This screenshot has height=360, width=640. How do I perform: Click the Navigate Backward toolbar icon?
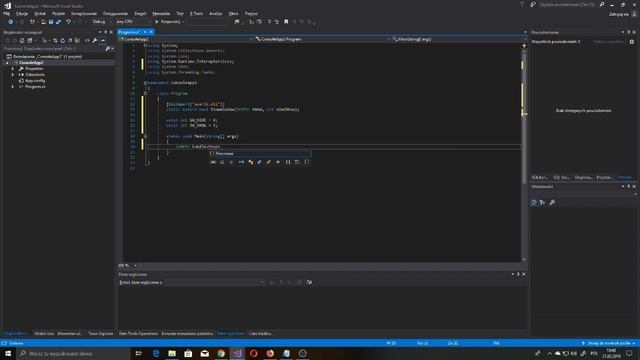(x=11, y=22)
